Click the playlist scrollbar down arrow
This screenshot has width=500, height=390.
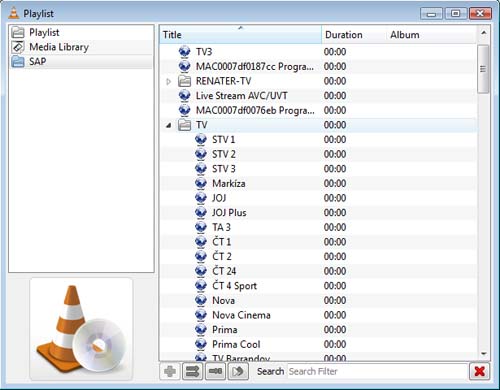click(x=484, y=354)
